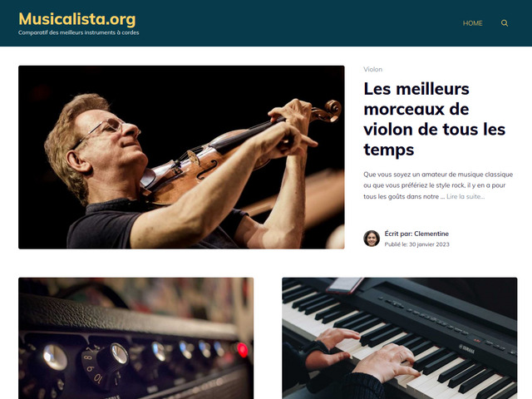Click the excerpt starting 'Que vous soyez'
This screenshot has width=532, height=399.
tap(438, 185)
